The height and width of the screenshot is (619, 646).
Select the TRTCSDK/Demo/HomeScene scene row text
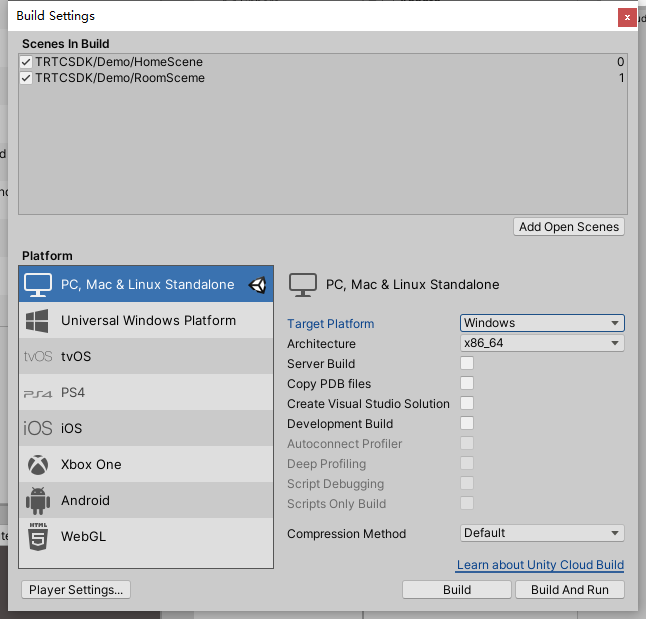click(x=119, y=62)
